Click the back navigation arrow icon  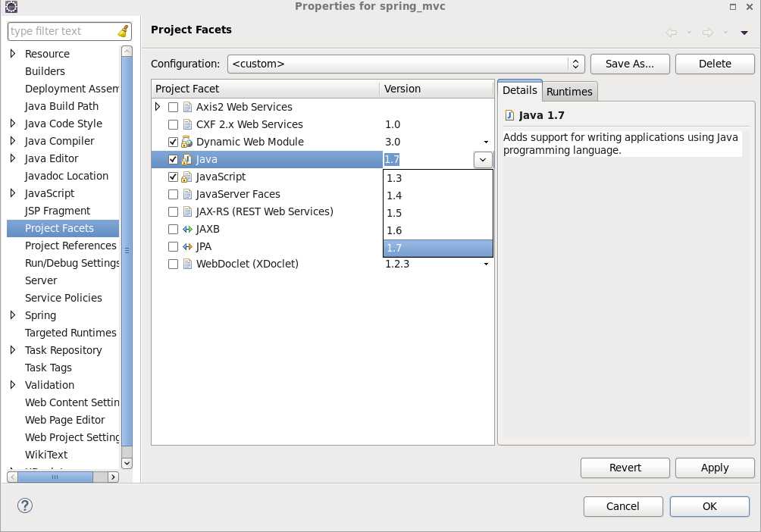[672, 33]
